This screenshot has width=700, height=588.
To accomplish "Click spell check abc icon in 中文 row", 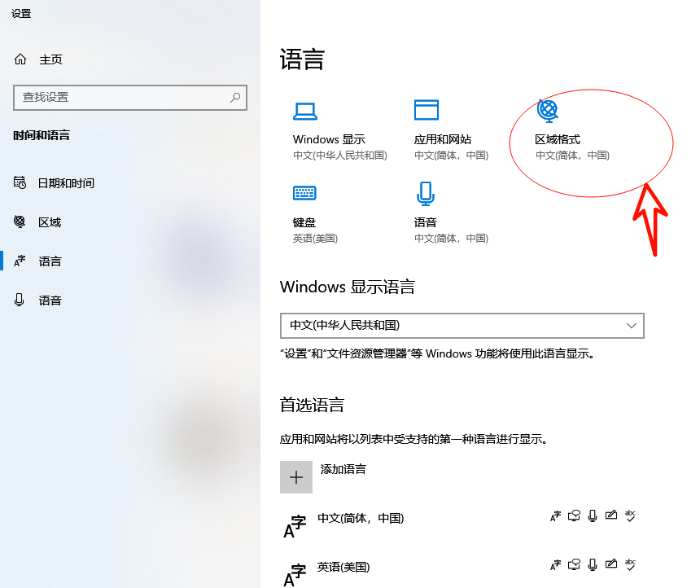I will tap(630, 516).
